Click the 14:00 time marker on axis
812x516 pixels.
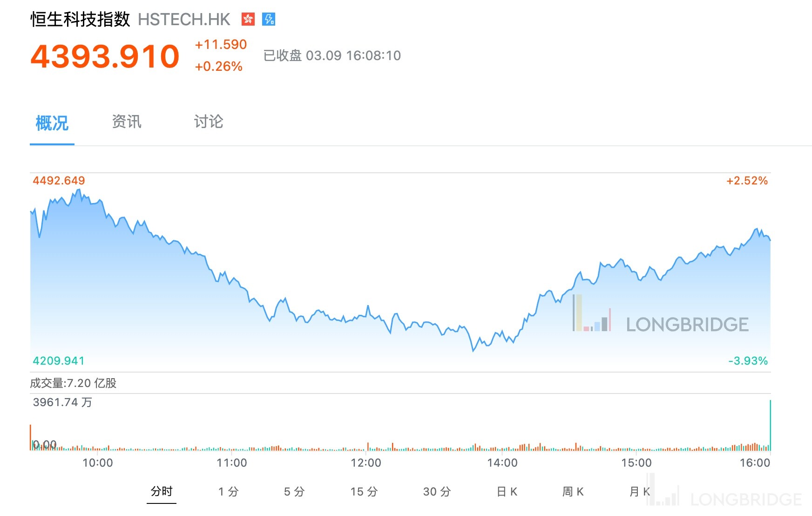tap(502, 463)
